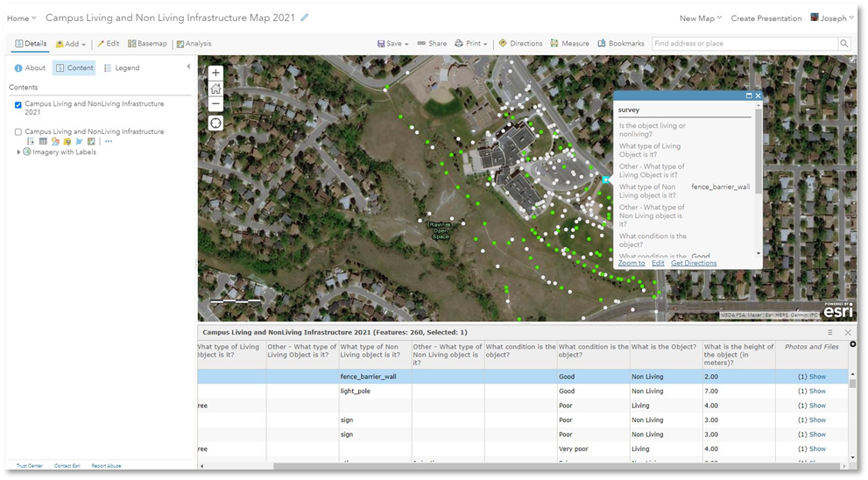Go to default map extent (home)
This screenshot has width=868, height=480.
[x=215, y=88]
